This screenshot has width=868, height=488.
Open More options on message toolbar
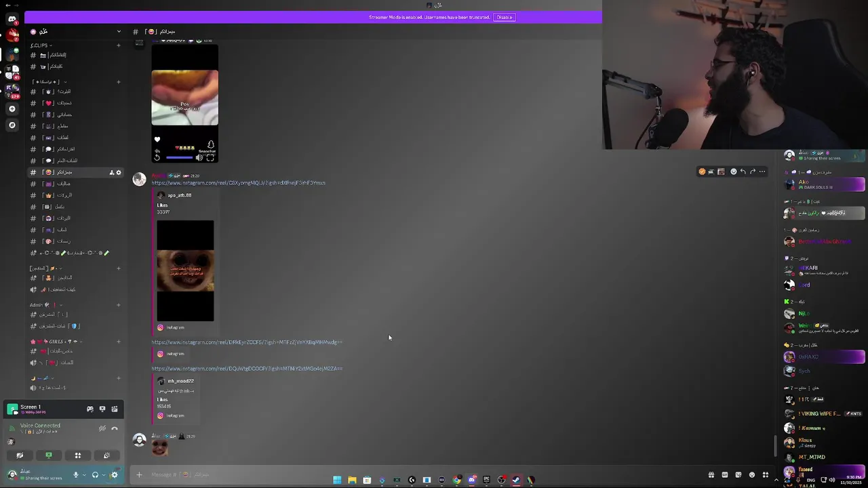pos(762,171)
